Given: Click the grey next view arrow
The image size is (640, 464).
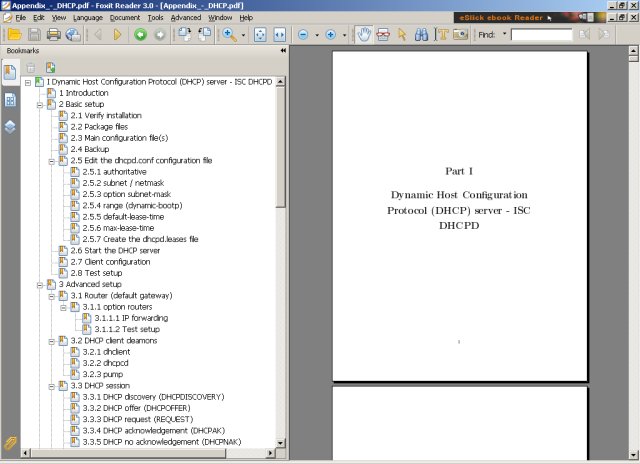Looking at the screenshot, I should click(160, 35).
